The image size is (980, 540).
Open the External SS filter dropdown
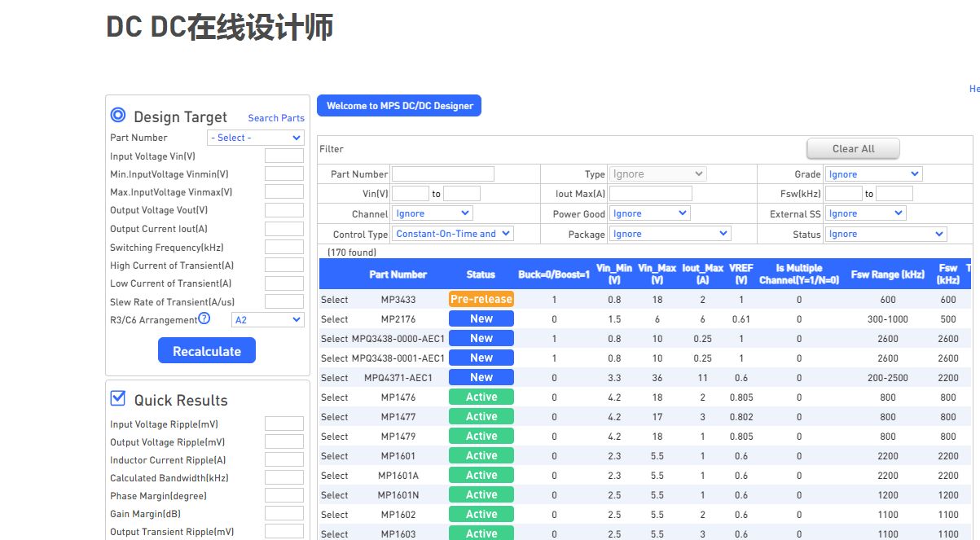coord(865,213)
